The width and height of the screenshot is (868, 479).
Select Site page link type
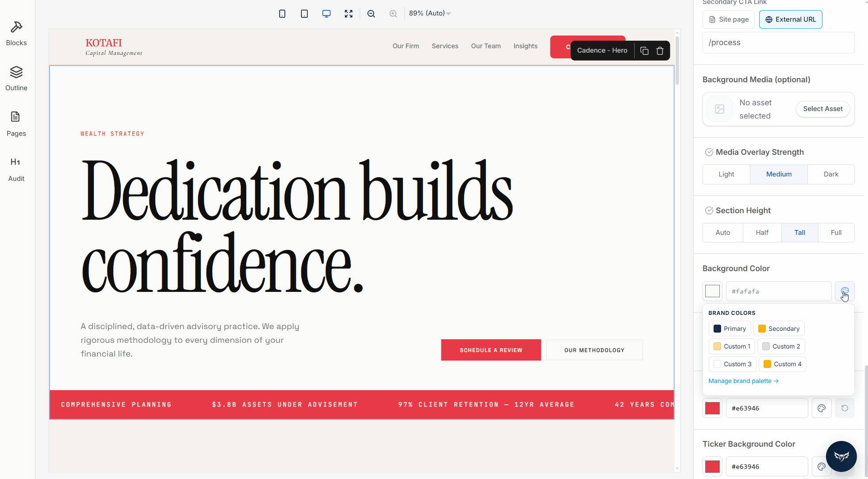tap(729, 19)
